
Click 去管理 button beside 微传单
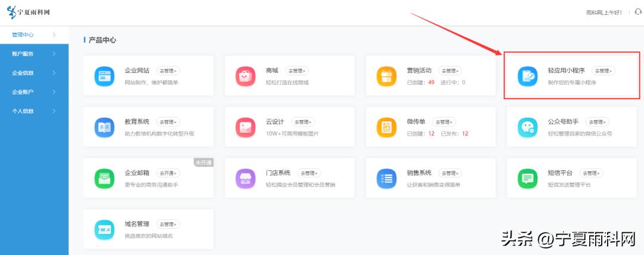point(444,122)
